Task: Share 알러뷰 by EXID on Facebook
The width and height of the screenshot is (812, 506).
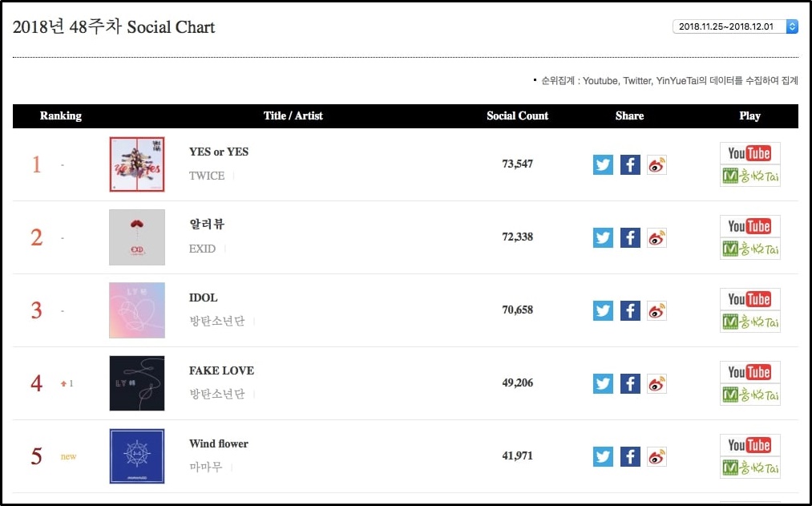Action: (630, 237)
